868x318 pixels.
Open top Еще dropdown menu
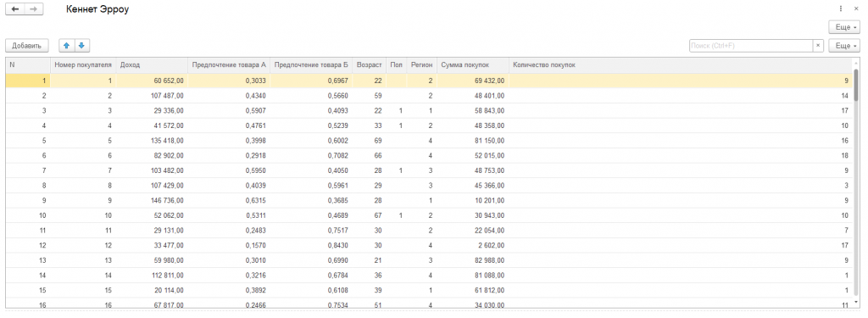coord(844,26)
